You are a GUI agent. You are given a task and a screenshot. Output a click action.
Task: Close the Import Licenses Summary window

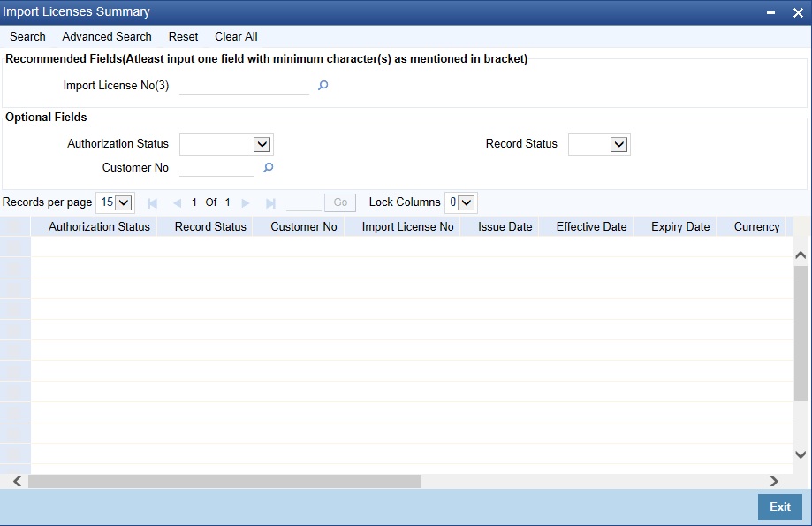(798, 12)
